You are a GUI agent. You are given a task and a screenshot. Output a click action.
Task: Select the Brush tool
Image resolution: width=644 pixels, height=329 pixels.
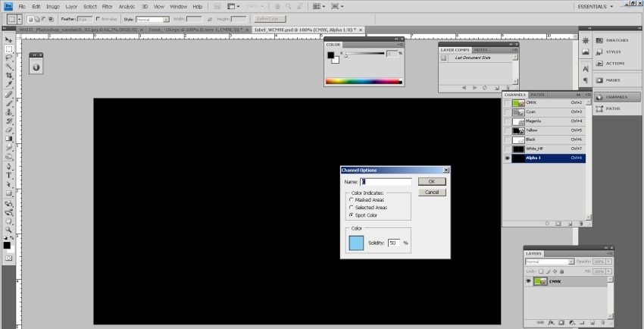(x=8, y=104)
